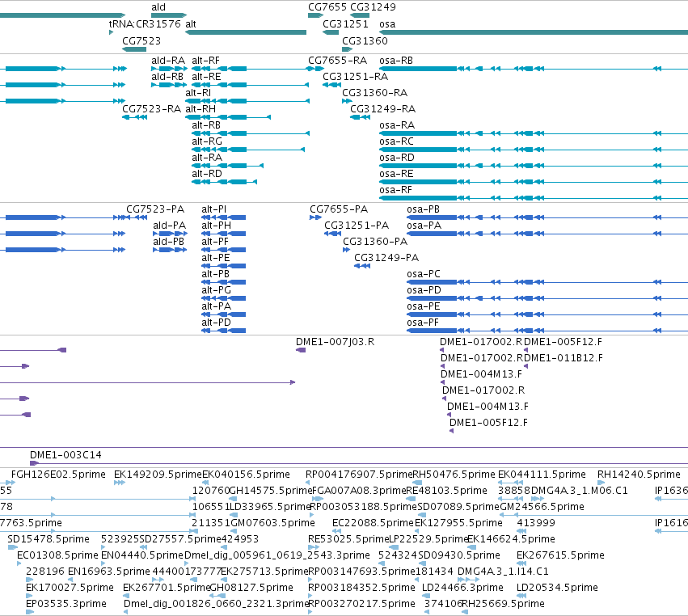This screenshot has width=688, height=616.
Task: Click the ald-PA protein feature
Action: (x=170, y=234)
